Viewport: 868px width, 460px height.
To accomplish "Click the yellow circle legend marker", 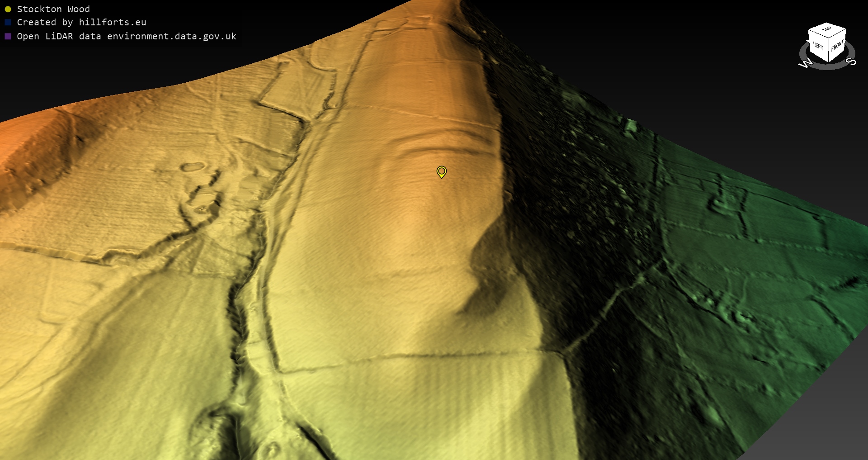I will point(8,9).
